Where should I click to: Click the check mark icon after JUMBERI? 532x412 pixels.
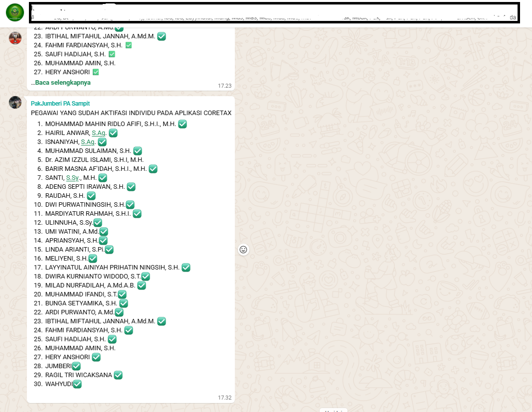click(x=76, y=366)
